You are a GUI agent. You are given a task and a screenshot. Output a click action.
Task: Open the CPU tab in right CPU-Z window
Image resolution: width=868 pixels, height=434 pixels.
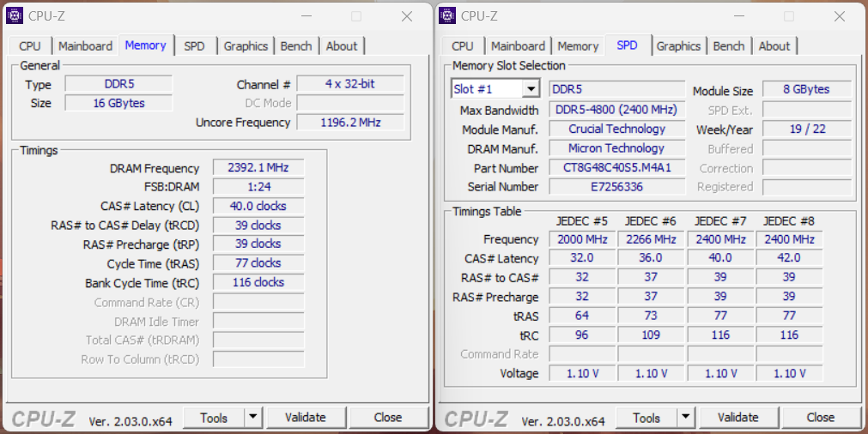tap(463, 46)
